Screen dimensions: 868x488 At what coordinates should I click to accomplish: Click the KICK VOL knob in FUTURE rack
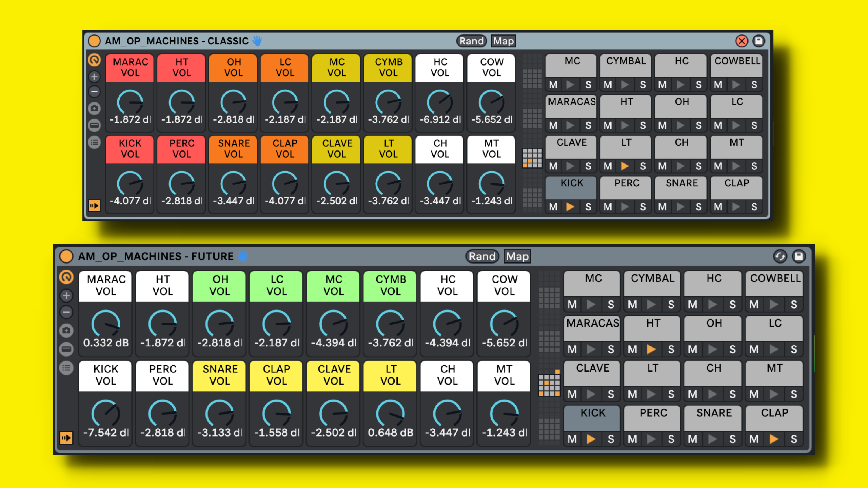106,413
